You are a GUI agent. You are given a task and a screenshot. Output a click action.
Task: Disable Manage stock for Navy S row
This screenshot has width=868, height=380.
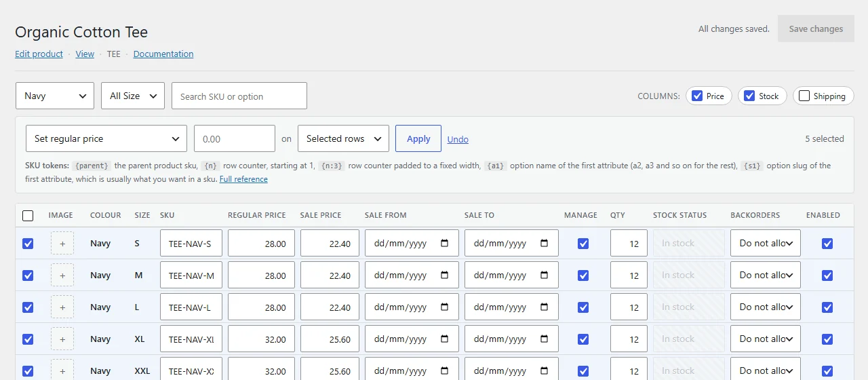point(583,244)
